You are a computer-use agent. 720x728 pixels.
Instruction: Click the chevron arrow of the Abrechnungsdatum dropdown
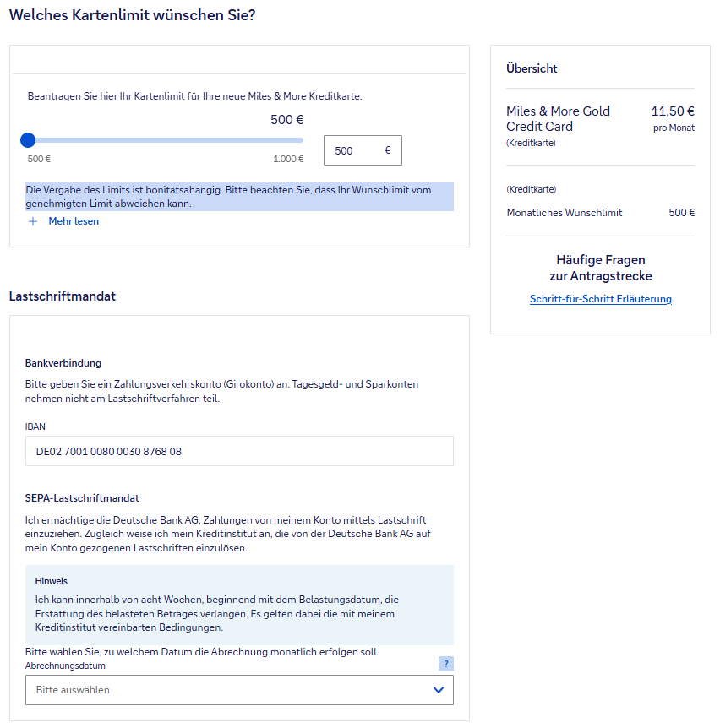pyautogui.click(x=438, y=690)
